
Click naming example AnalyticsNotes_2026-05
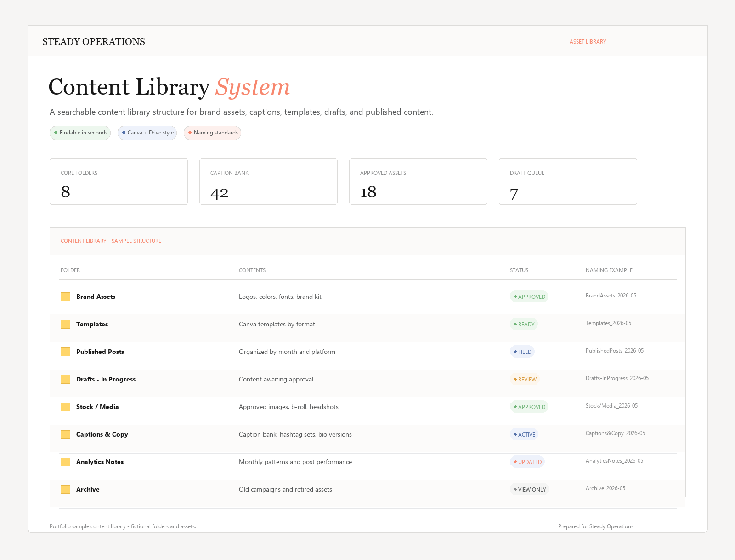pyautogui.click(x=614, y=461)
